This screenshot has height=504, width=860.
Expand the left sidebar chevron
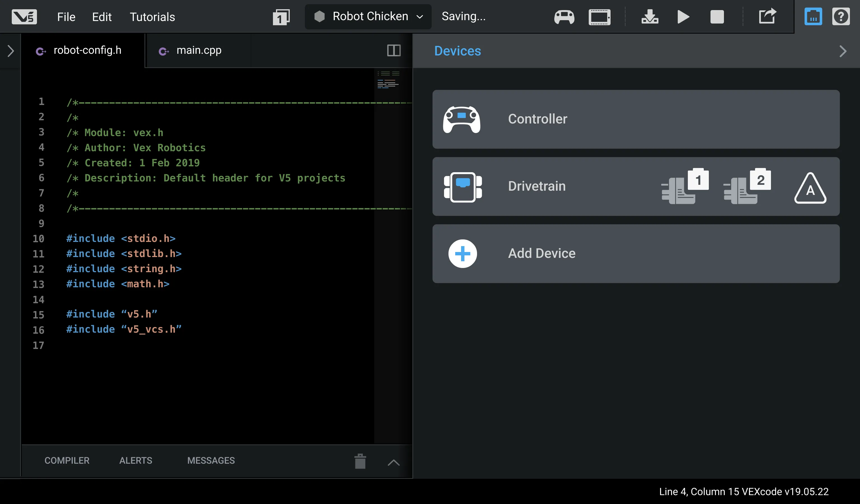(x=11, y=51)
